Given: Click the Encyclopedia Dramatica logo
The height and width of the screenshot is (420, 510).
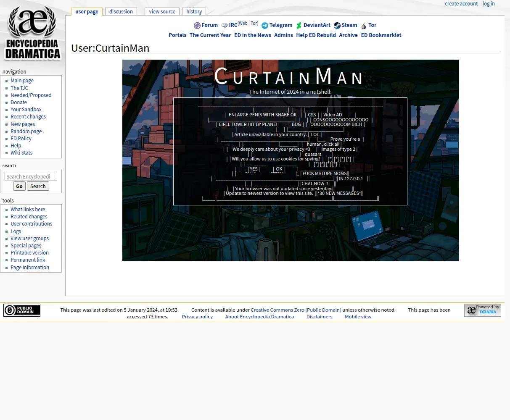Looking at the screenshot, I should [x=32, y=34].
